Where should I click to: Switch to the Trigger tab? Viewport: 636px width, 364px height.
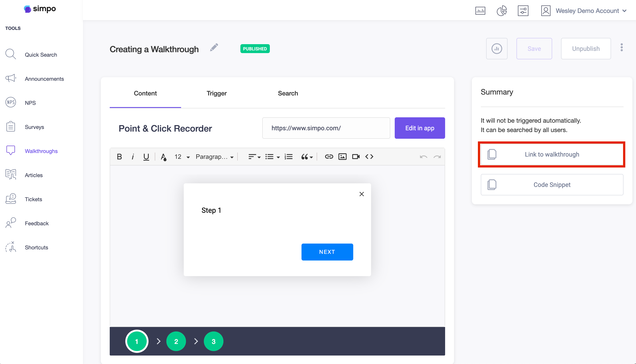(216, 93)
